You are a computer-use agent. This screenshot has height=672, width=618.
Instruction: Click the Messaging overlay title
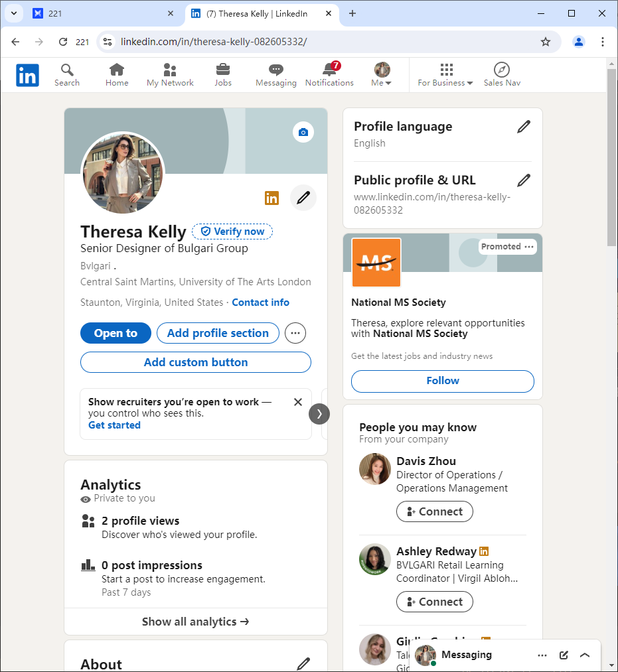coord(467,655)
